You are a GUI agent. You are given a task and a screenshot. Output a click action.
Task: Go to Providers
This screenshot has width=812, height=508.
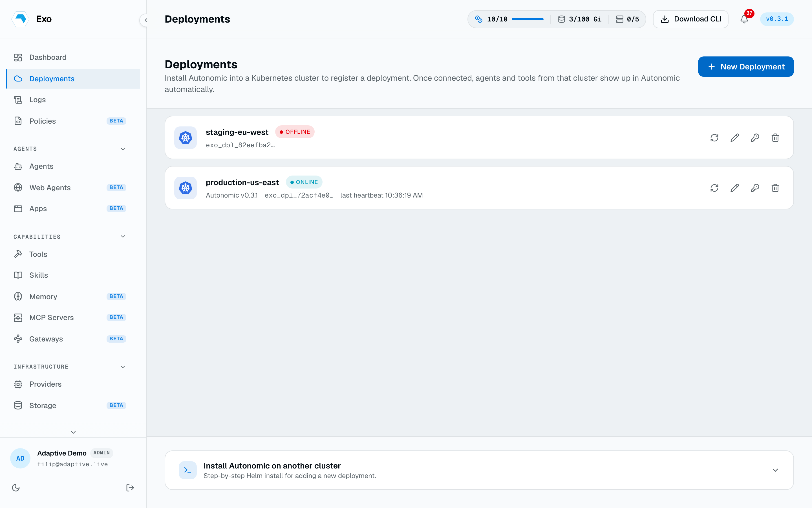[73, 384]
